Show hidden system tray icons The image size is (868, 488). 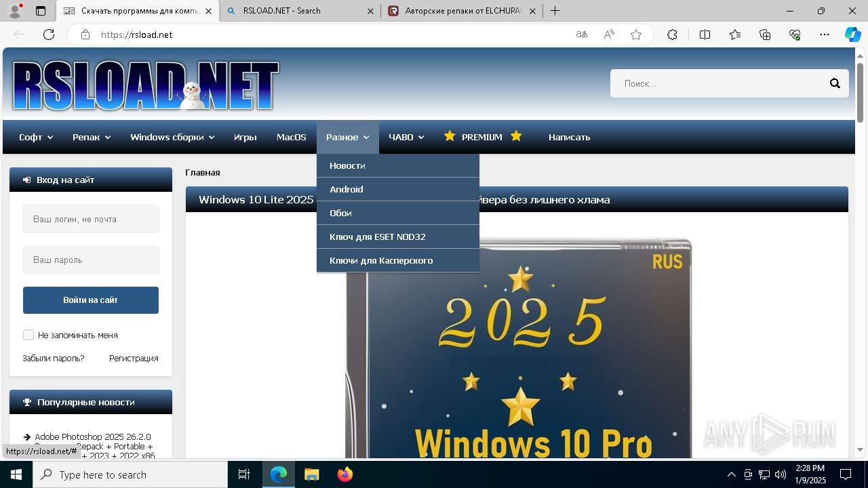point(731,474)
